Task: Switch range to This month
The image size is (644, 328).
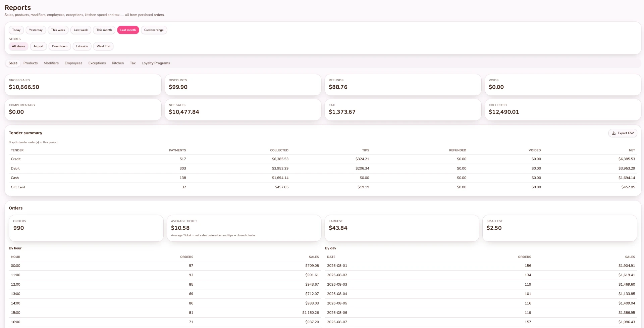Action: point(104,30)
